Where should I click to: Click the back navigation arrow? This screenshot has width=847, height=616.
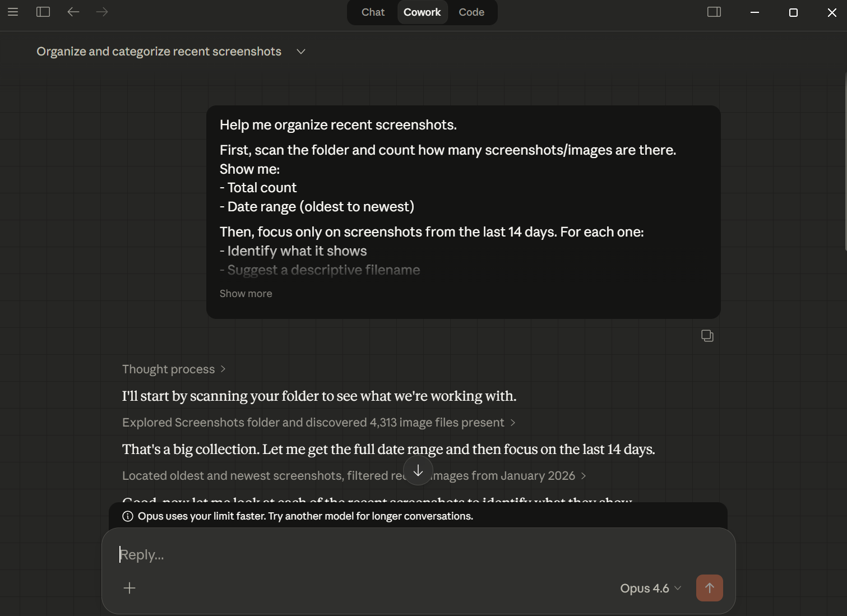[73, 12]
